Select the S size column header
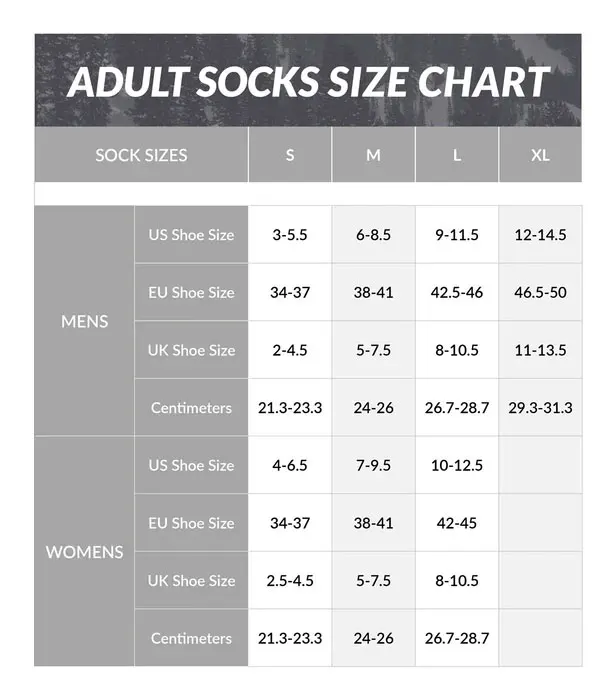This screenshot has height=700, width=616. (290, 155)
